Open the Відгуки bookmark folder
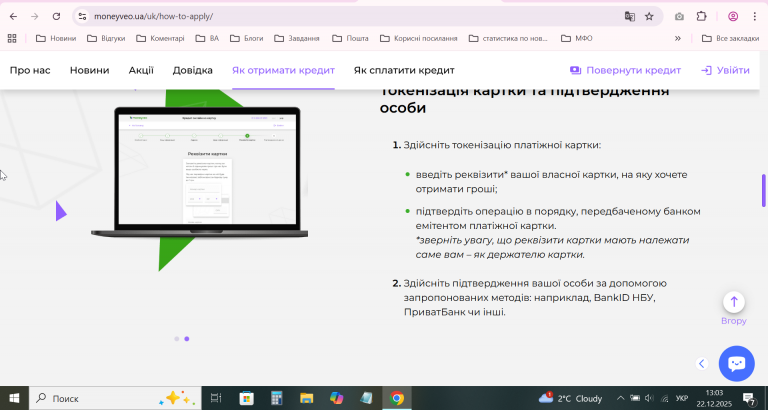Image resolution: width=768 pixels, height=410 pixels. (106, 38)
